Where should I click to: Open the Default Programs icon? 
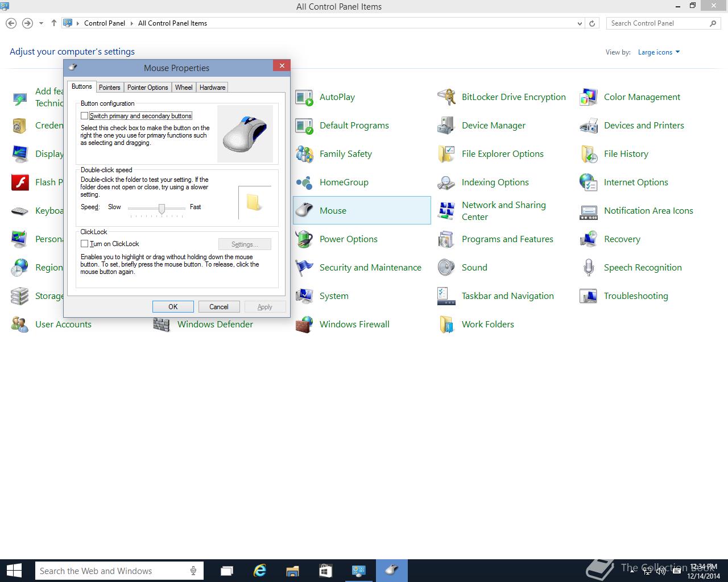[304, 126]
